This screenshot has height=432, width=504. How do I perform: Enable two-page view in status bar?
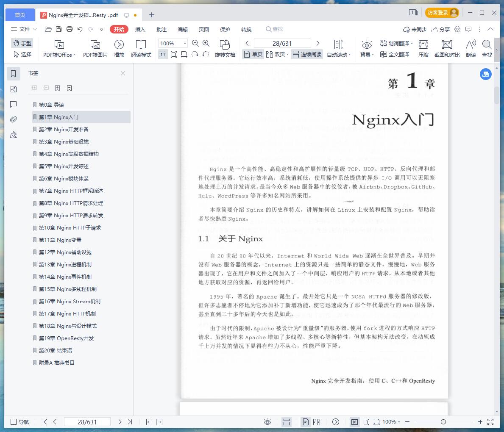tap(317, 422)
